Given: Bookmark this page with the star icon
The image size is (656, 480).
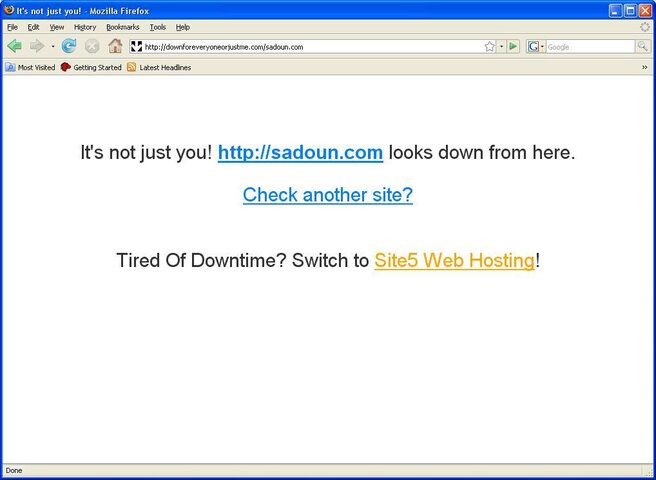Looking at the screenshot, I should [x=489, y=46].
